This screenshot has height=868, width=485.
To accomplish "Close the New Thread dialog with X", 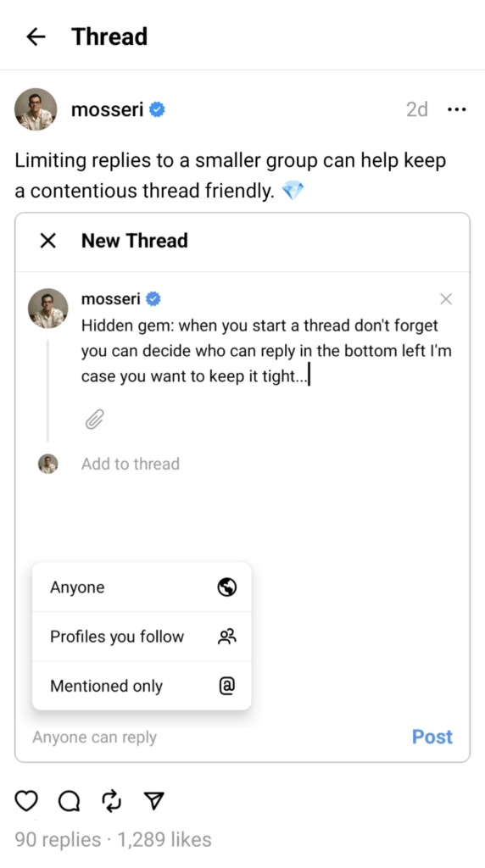I will point(48,241).
